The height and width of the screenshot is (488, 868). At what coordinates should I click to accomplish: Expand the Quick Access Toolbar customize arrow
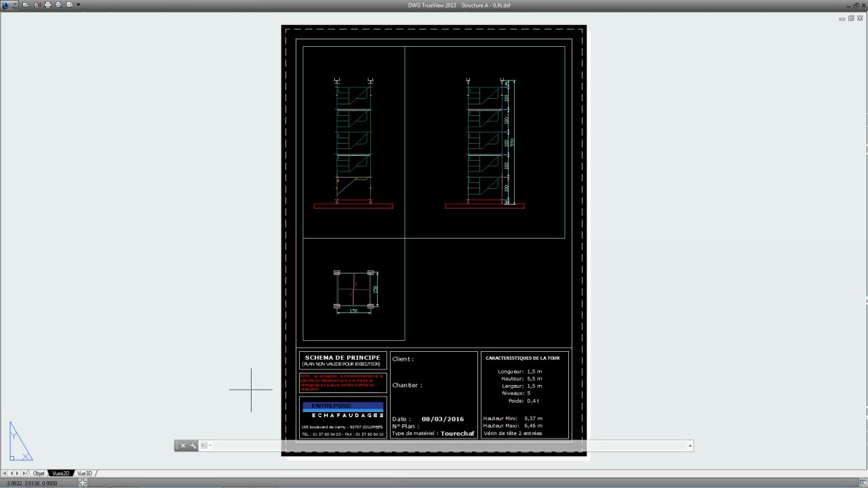coord(79,5)
